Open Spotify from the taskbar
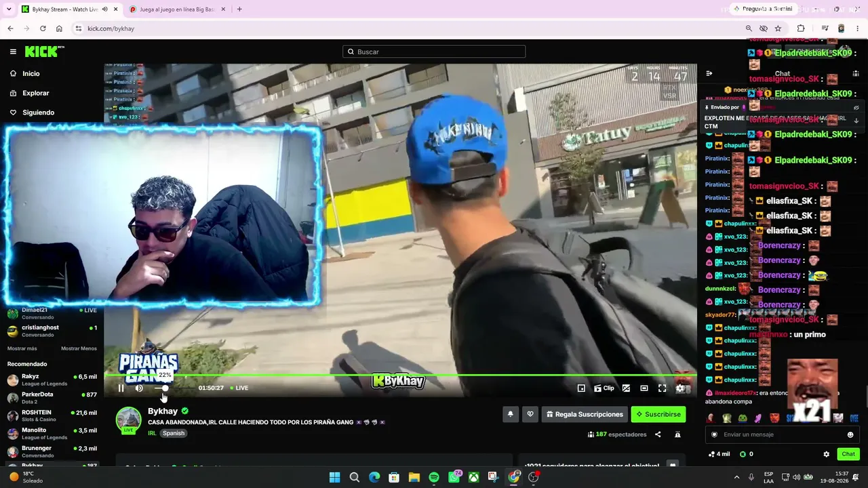Viewport: 868px width, 488px height. coord(434,477)
